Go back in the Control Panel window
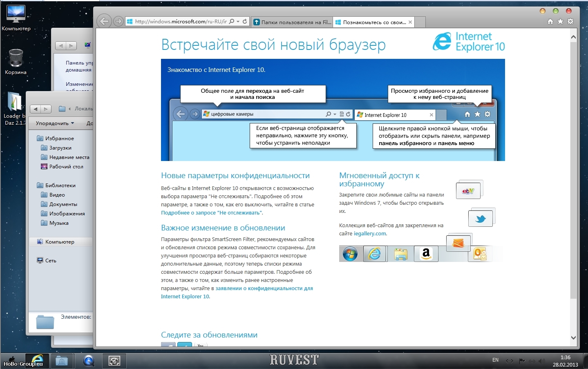 tap(60, 46)
